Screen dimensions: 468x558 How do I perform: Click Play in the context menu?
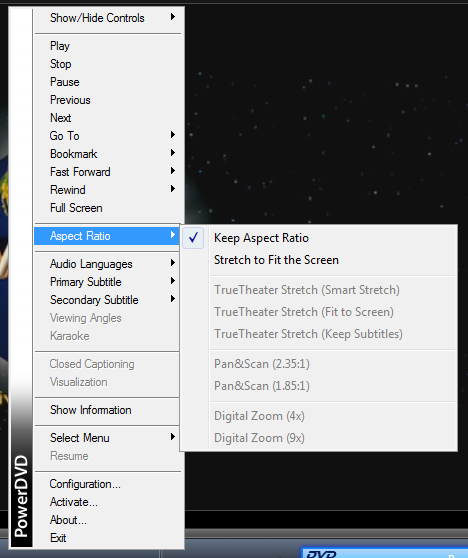pos(108,46)
